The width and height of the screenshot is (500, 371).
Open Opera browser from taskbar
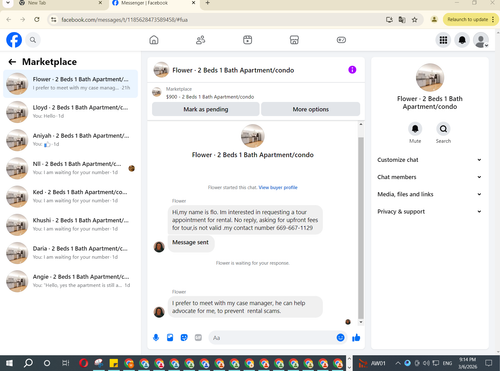coord(84,363)
